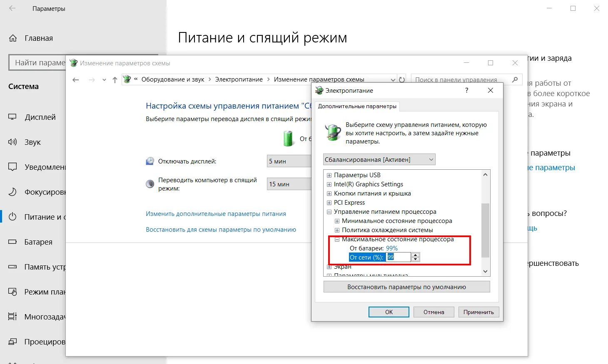Click the Найти параметр search field

pos(37,63)
